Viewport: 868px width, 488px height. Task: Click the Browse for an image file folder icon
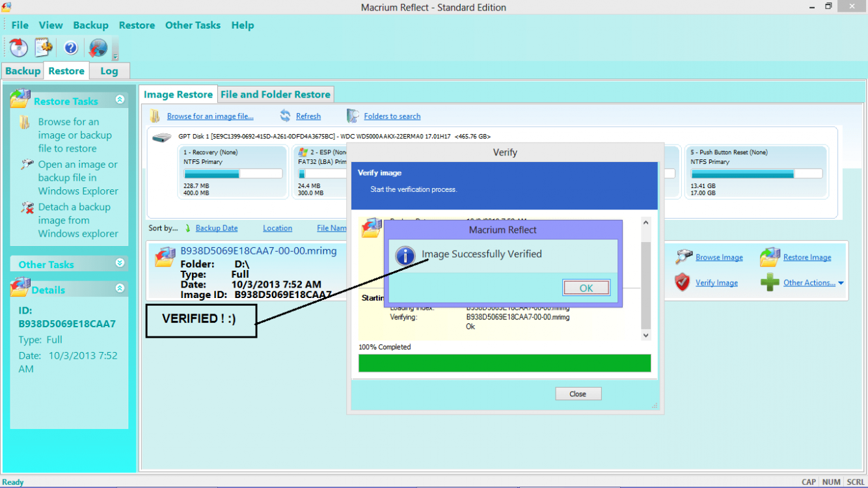coord(155,116)
